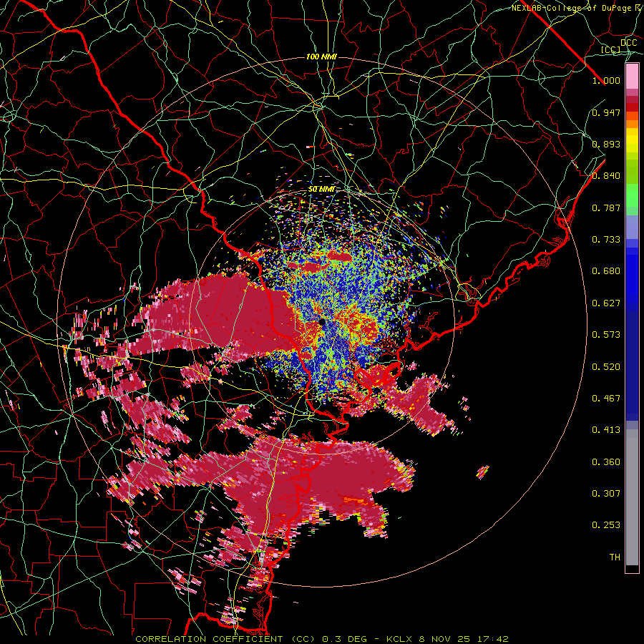This screenshot has height=644, width=644.
Task: Pick the bright green band on the color scale
Action: click(632, 195)
